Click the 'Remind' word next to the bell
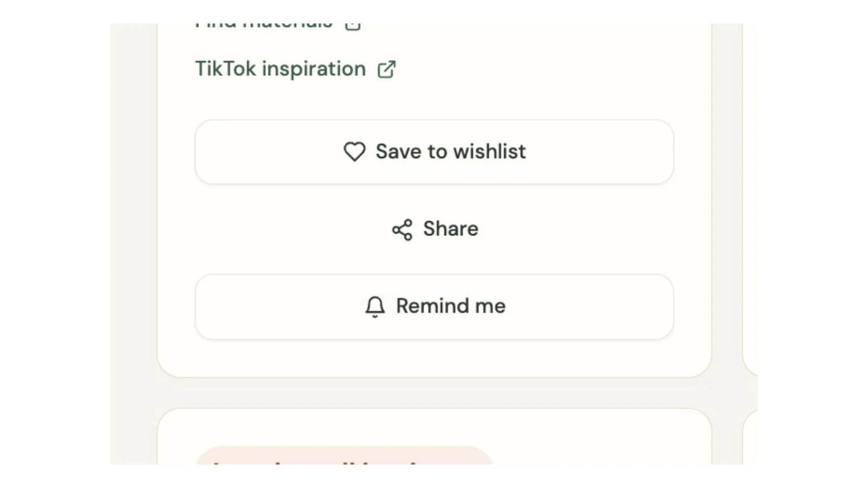868x488 pixels. (432, 306)
